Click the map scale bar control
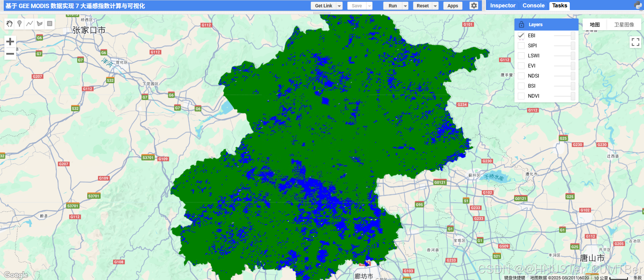644x280 pixels. click(x=611, y=278)
